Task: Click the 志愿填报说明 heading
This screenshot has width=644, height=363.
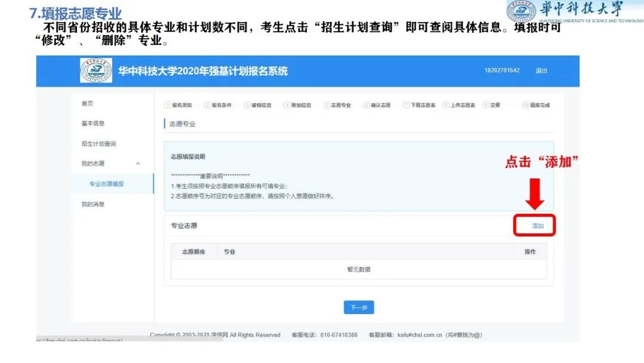Action: [188, 156]
